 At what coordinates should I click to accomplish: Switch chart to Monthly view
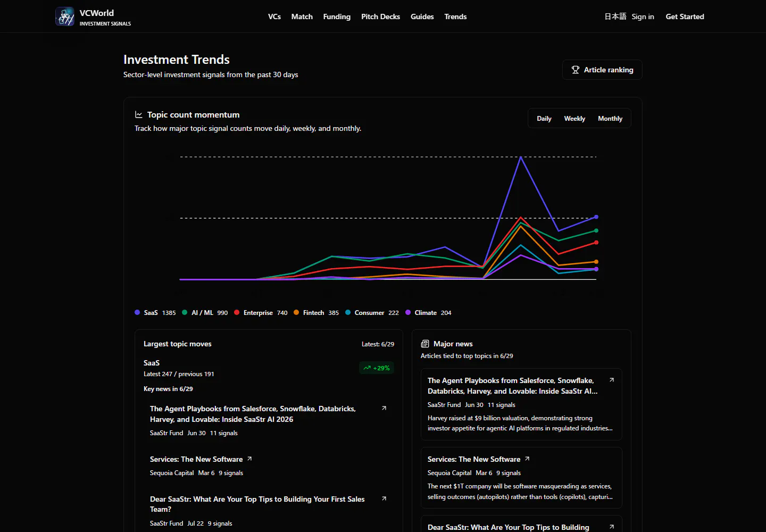pos(610,119)
